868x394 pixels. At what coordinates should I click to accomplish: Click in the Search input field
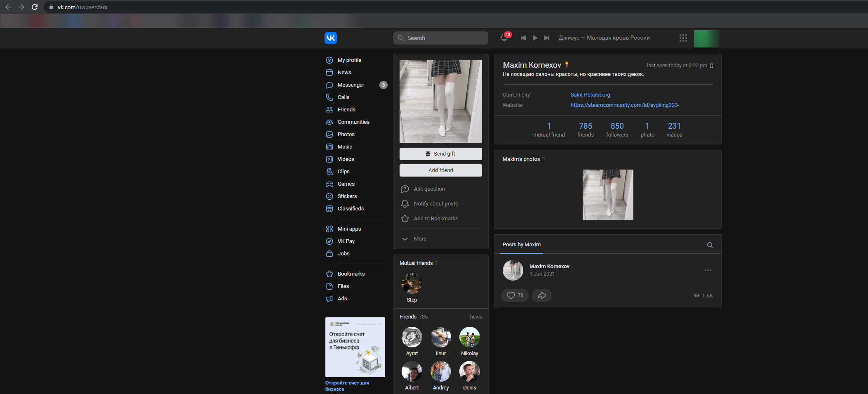(x=445, y=38)
